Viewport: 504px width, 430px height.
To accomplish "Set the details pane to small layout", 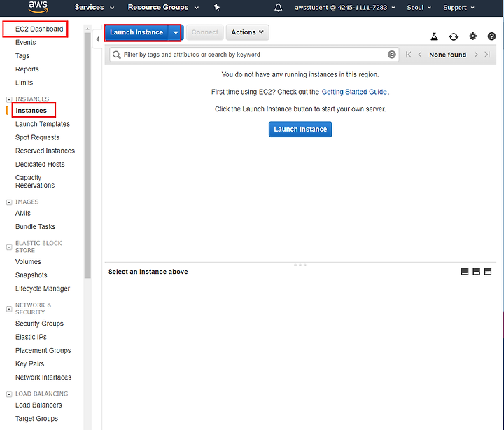I will point(465,272).
